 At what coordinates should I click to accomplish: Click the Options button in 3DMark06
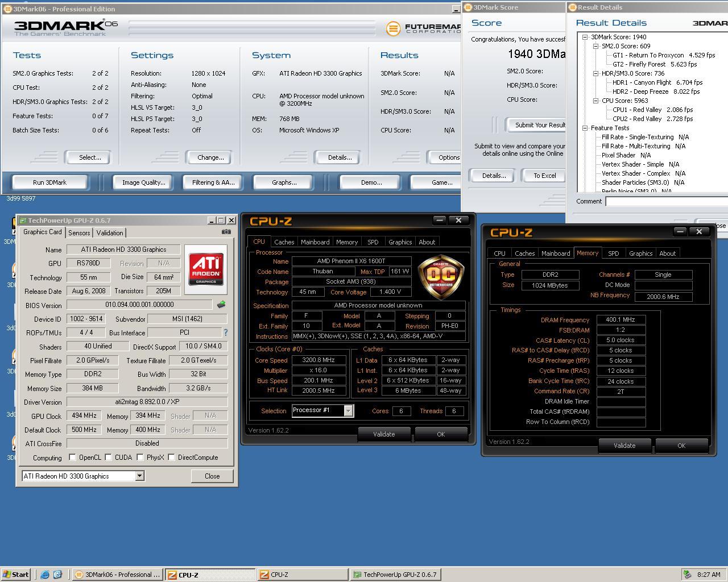tap(445, 157)
